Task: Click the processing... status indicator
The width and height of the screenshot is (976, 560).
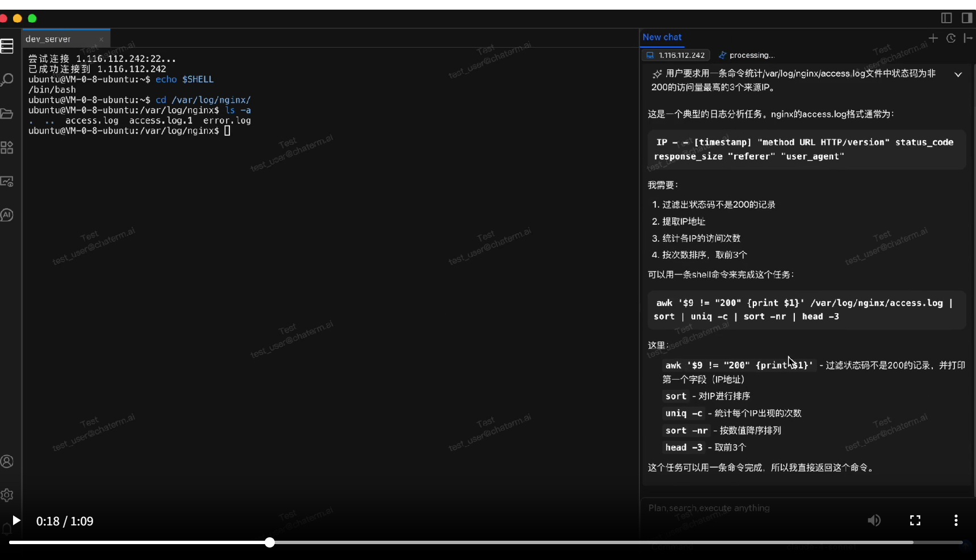Action: click(747, 55)
